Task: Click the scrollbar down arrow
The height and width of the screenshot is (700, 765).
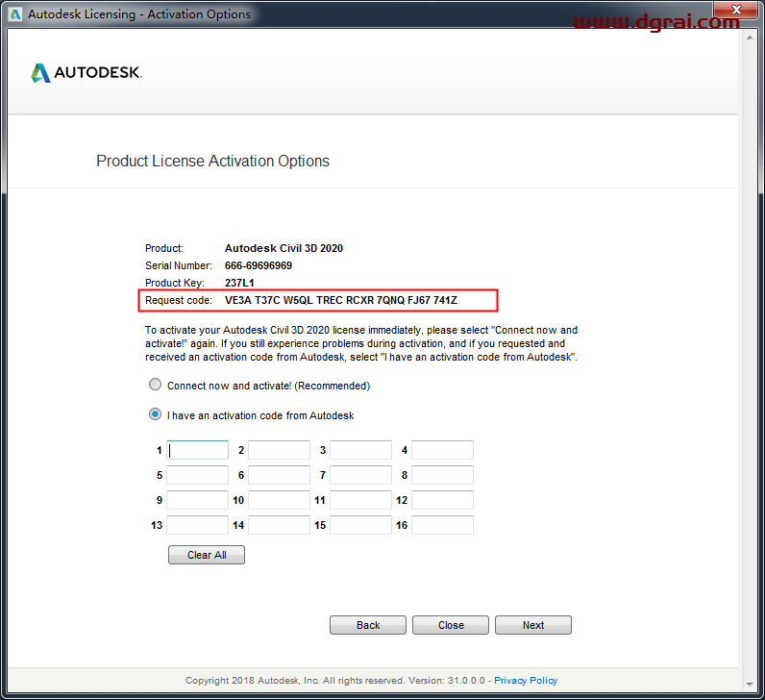Action: click(750, 685)
